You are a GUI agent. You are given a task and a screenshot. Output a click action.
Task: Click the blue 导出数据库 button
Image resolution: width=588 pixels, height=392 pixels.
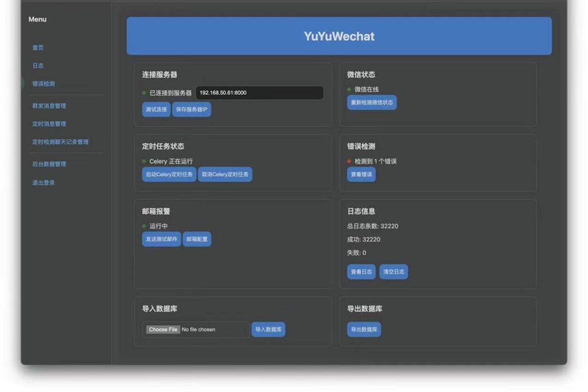pyautogui.click(x=363, y=329)
